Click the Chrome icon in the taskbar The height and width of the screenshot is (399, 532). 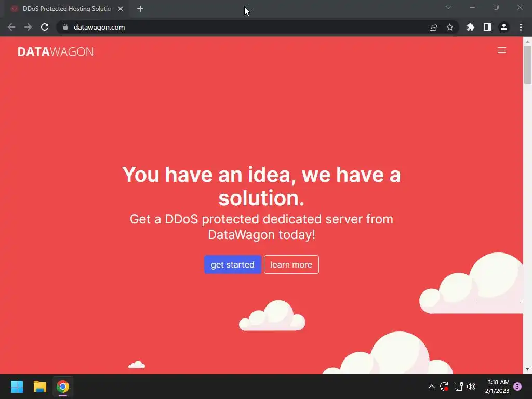point(63,387)
